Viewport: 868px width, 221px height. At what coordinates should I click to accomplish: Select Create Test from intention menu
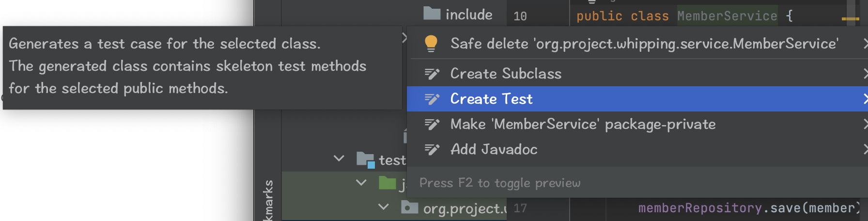click(491, 99)
